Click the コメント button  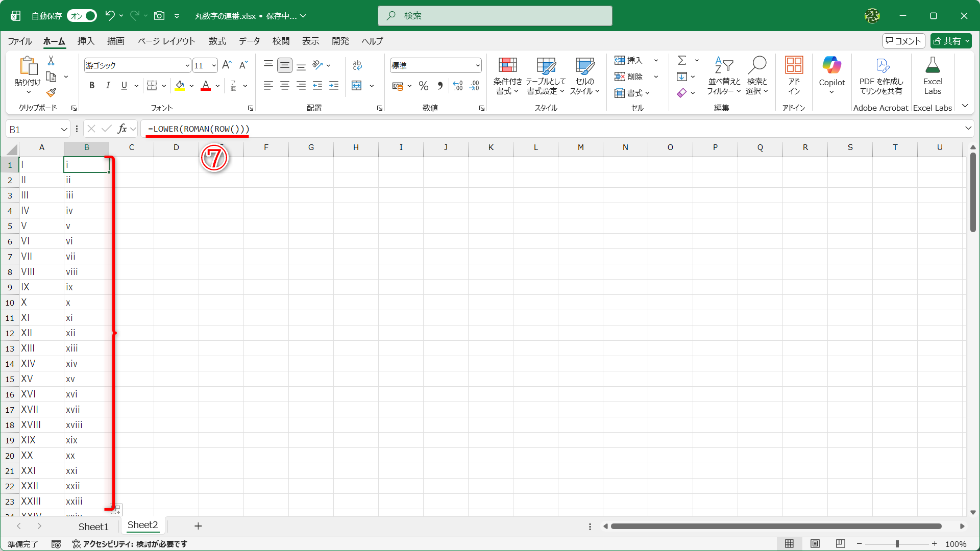click(903, 41)
